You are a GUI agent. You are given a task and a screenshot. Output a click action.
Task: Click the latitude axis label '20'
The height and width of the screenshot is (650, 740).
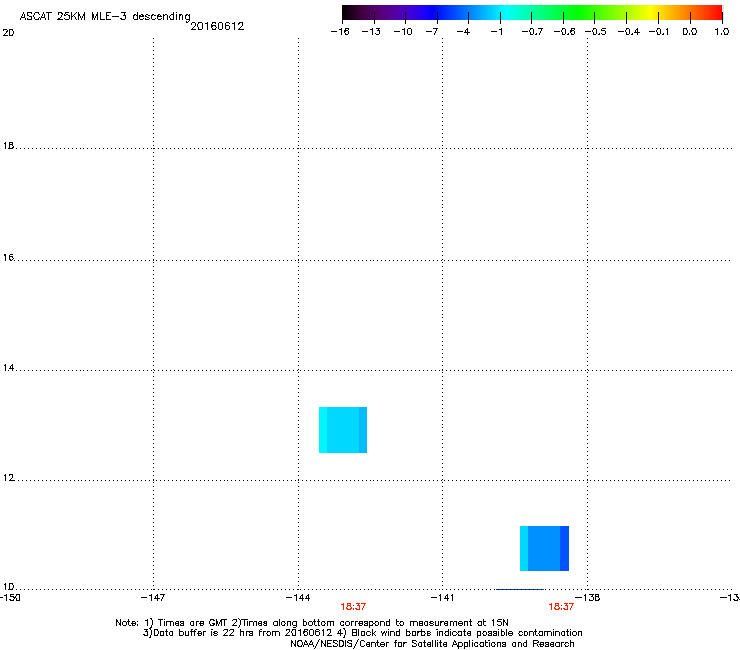click(8, 33)
